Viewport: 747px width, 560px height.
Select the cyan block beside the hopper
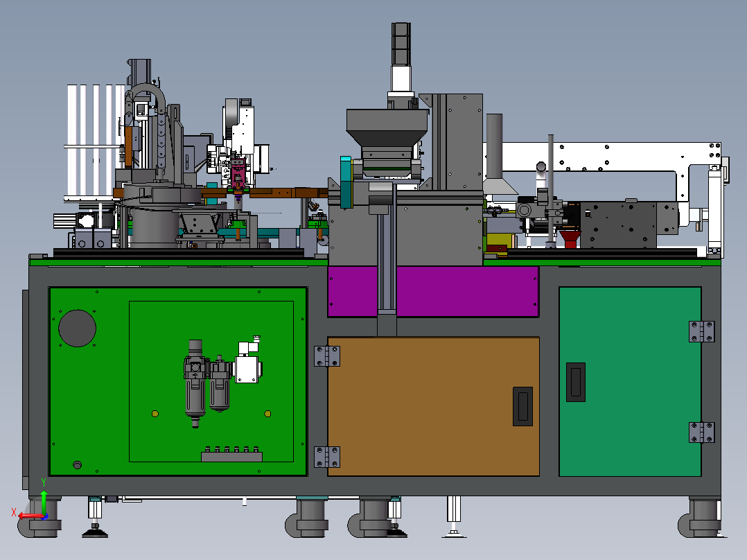pyautogui.click(x=346, y=182)
